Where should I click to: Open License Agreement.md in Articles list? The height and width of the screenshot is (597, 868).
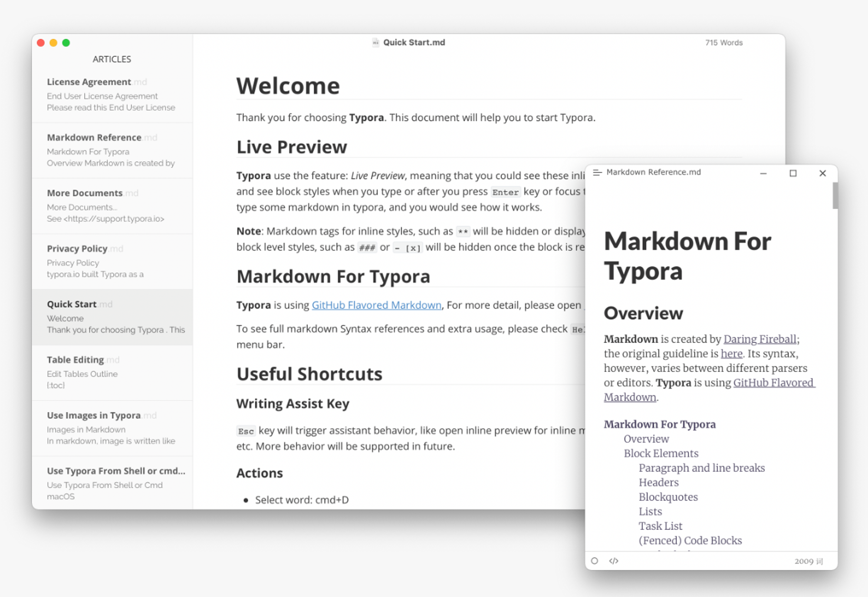(x=112, y=95)
